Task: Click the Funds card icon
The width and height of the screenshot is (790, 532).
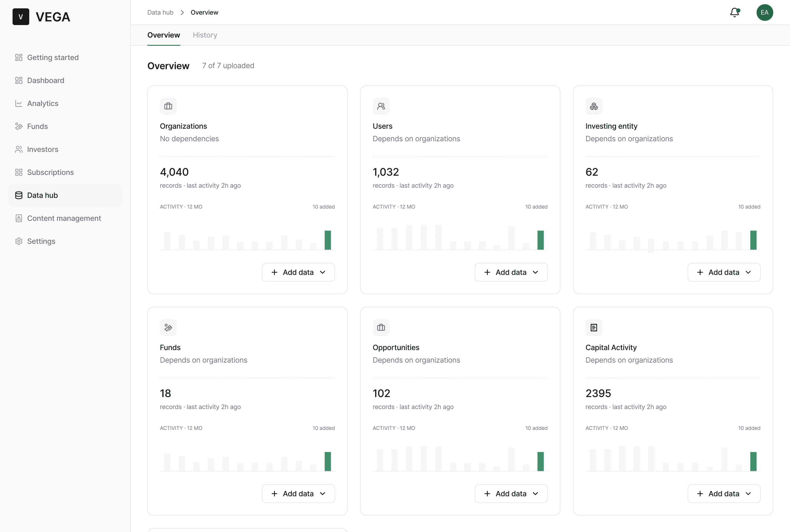Action: coord(168,327)
